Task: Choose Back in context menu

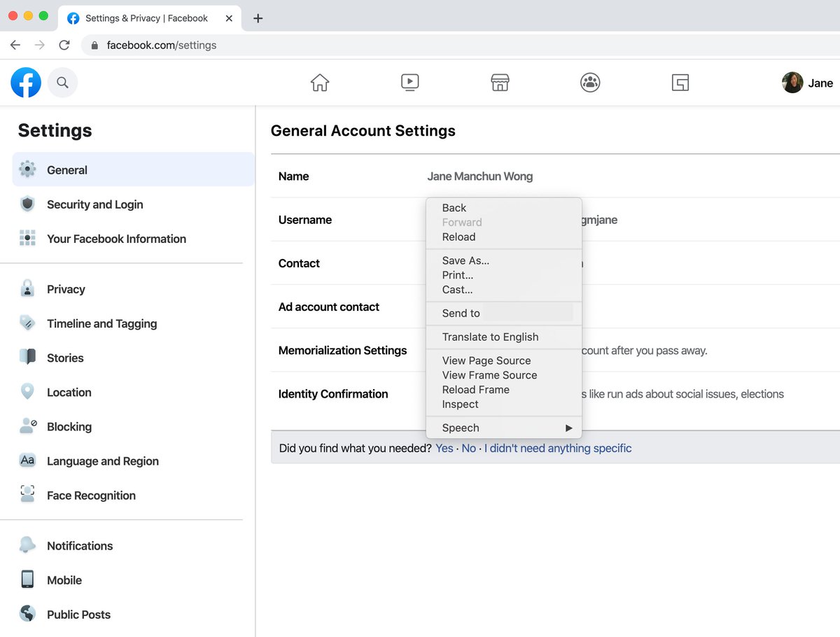Action: (x=504, y=208)
